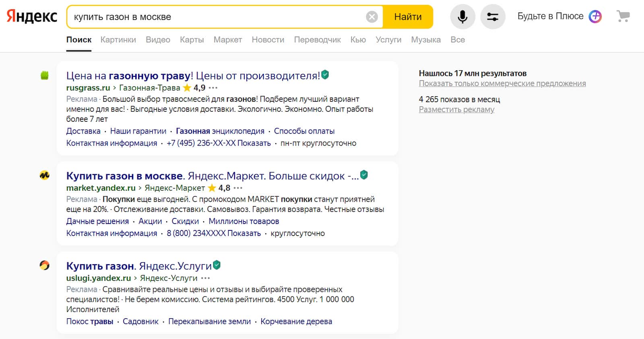Image resolution: width=644 pixels, height=339 pixels.
Task: Click the Яндекс logo
Action: pyautogui.click(x=32, y=16)
